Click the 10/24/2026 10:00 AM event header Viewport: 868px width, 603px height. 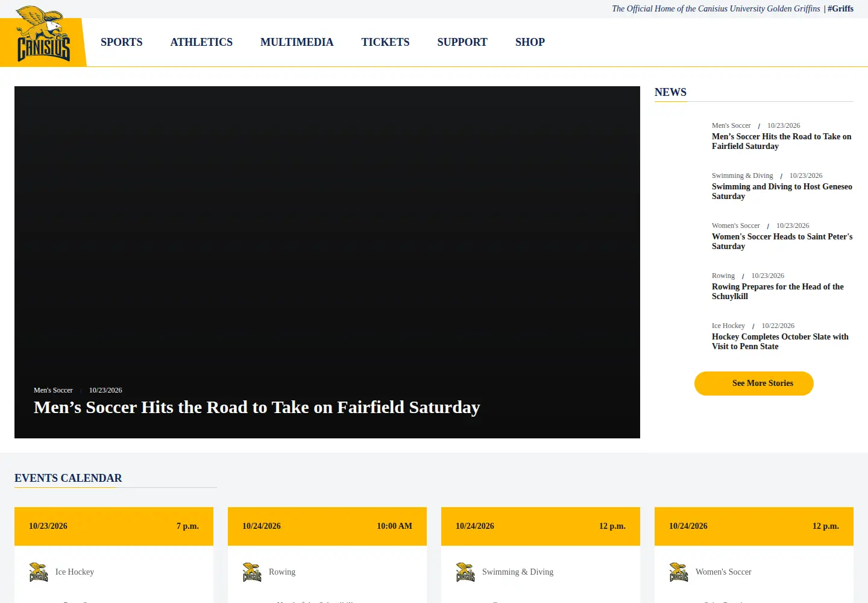pyautogui.click(x=327, y=526)
